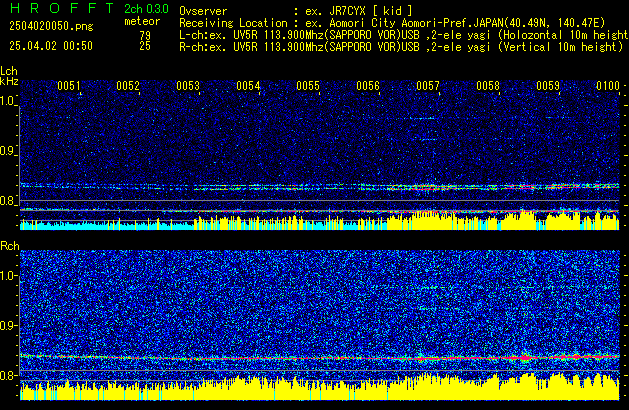Click the 0059 time marker
Viewport: 629px width, 410px height.
click(548, 86)
